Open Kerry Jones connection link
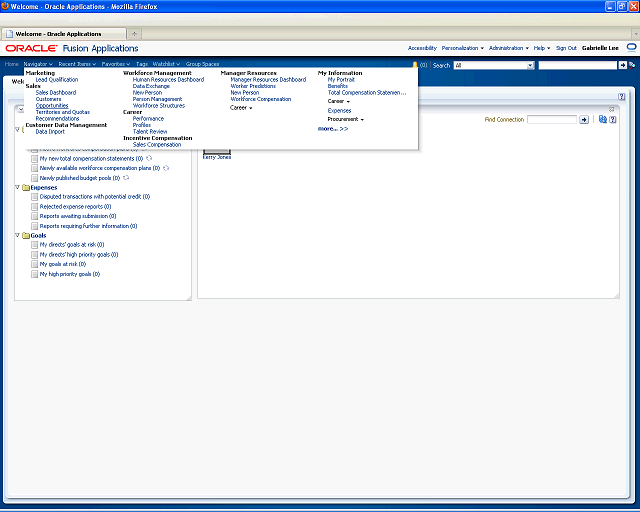The image size is (640, 512). coord(217,157)
